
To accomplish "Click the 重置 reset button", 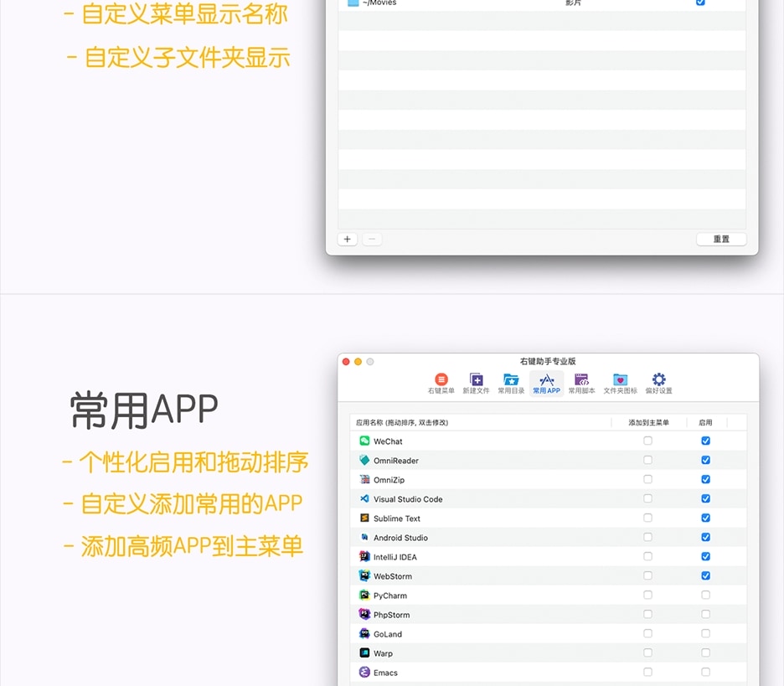I will click(721, 239).
